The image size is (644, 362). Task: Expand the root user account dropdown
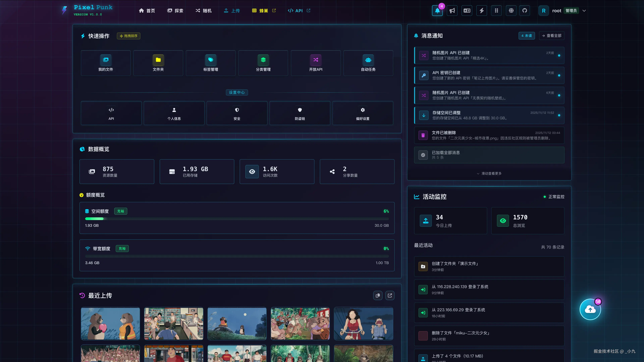[584, 11]
